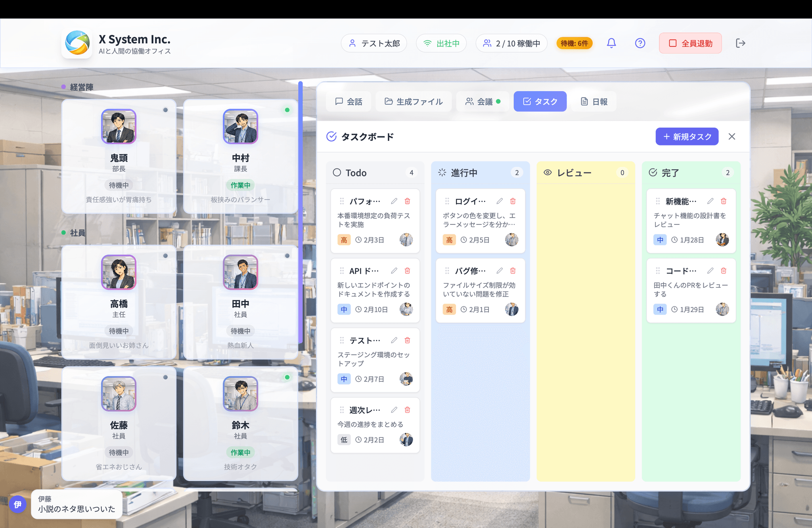Open the テスト太郎 user menu
812x528 pixels.
[x=374, y=43]
